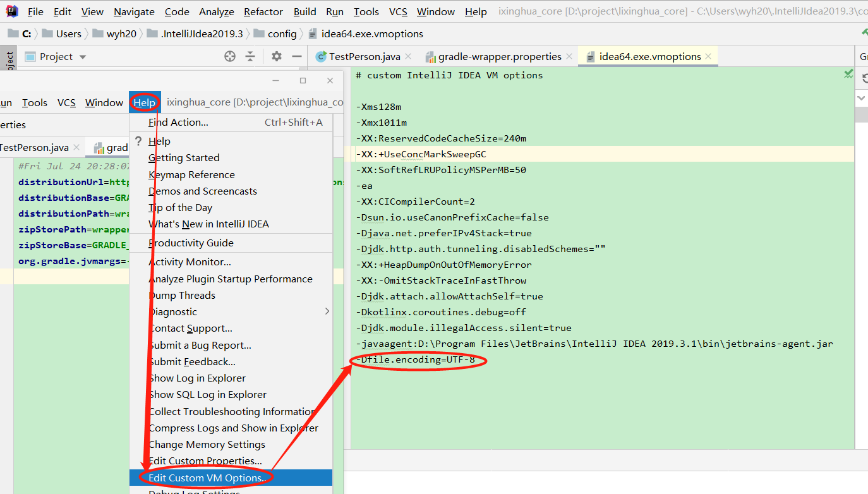Open the Navigate menu
This screenshot has height=494, width=868.
[x=134, y=11]
